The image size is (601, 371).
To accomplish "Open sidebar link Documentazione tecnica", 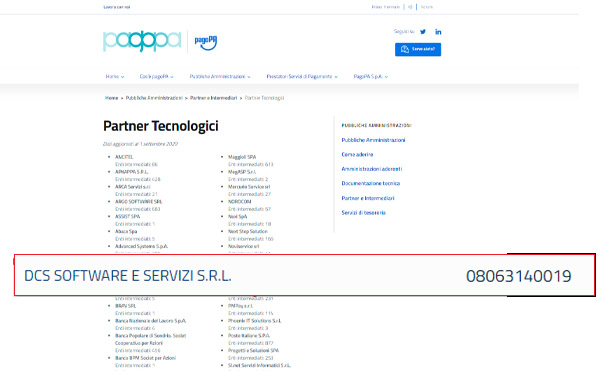I will coord(371,184).
